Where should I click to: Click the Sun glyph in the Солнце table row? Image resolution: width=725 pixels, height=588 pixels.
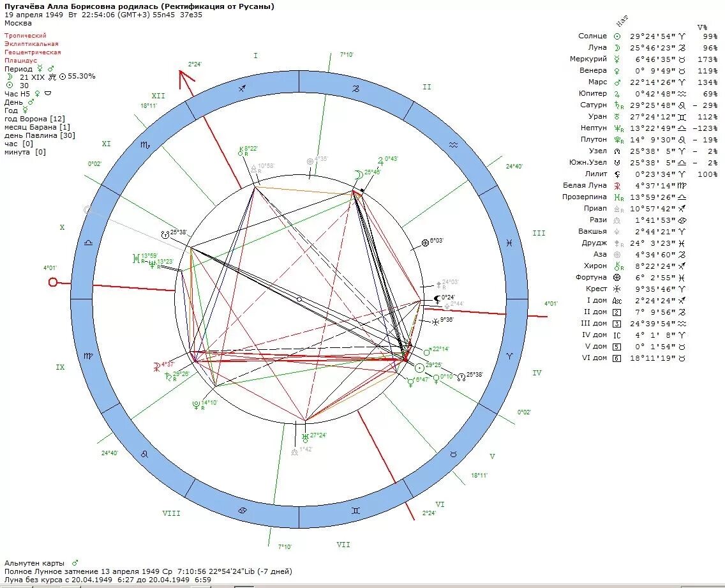[617, 36]
